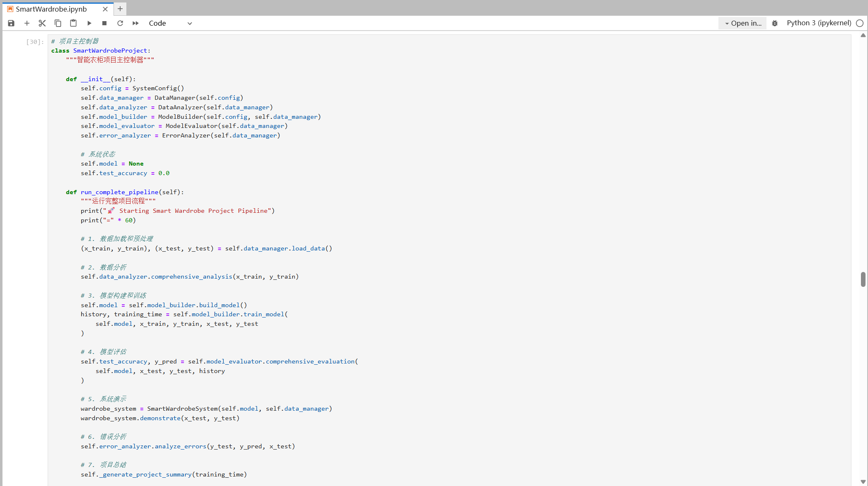The width and height of the screenshot is (868, 486).
Task: Switch to the SmartWardrobe.ipynb tab
Action: point(51,9)
